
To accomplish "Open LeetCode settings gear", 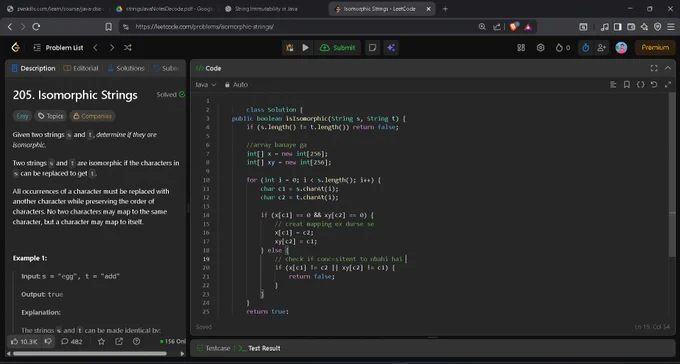I will coord(540,48).
